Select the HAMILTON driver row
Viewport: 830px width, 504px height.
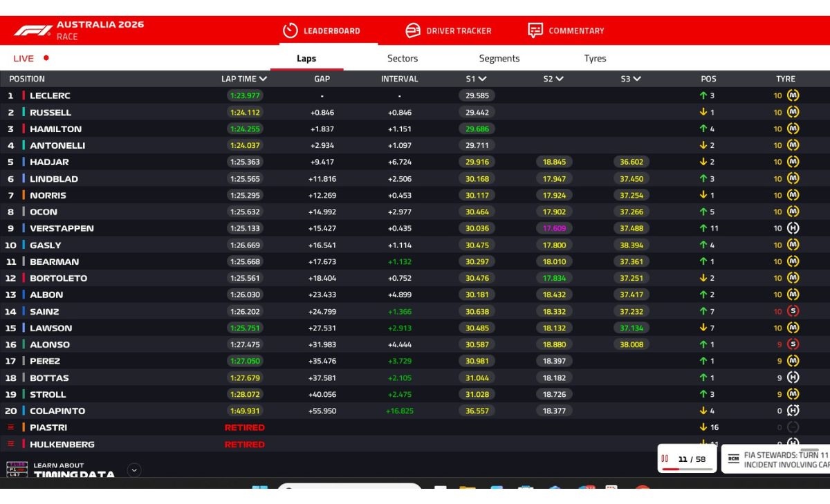pyautogui.click(x=55, y=129)
